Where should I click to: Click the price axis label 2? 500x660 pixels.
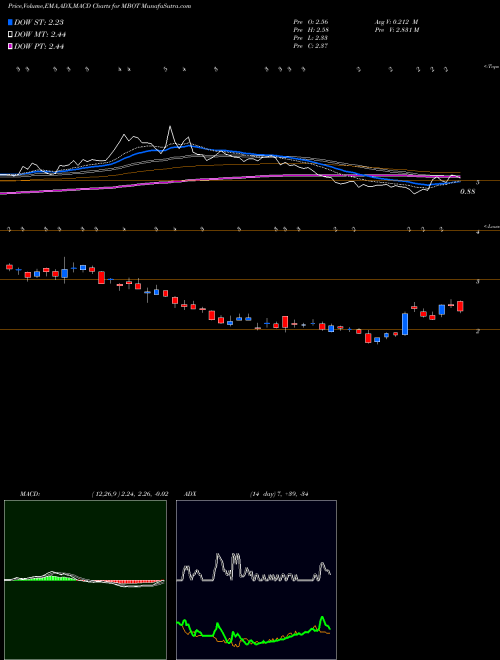click(478, 332)
